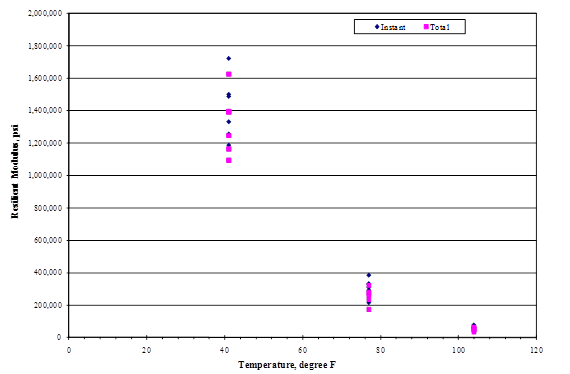Click the 400,000 y-axis label
570x374 pixels.
pyautogui.click(x=48, y=273)
